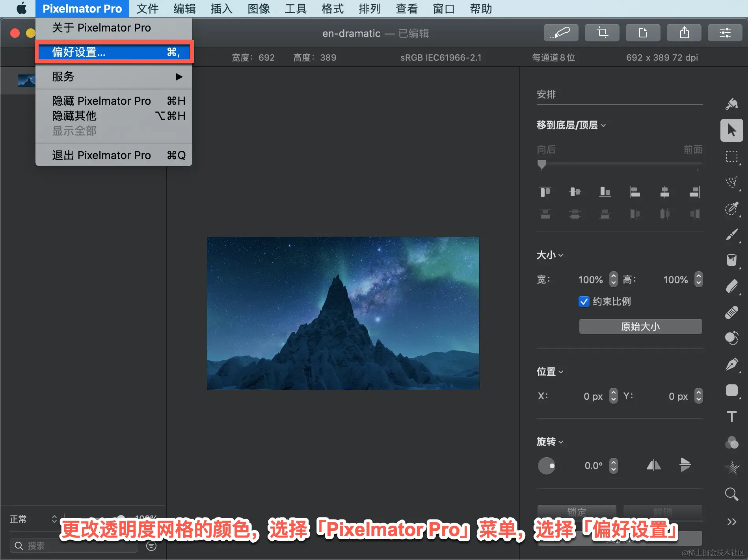
Task: Select the Effects overlapping circles tool
Action: click(x=732, y=442)
